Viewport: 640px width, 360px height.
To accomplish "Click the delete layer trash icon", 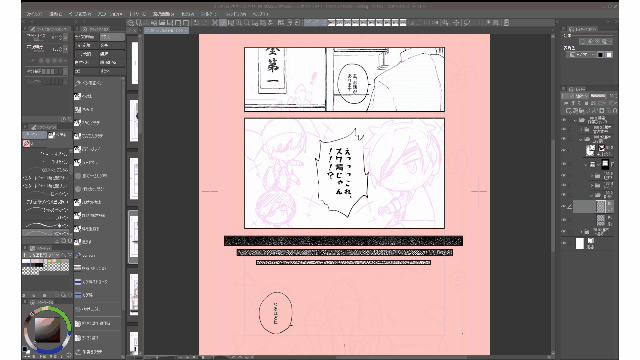I will point(615,111).
